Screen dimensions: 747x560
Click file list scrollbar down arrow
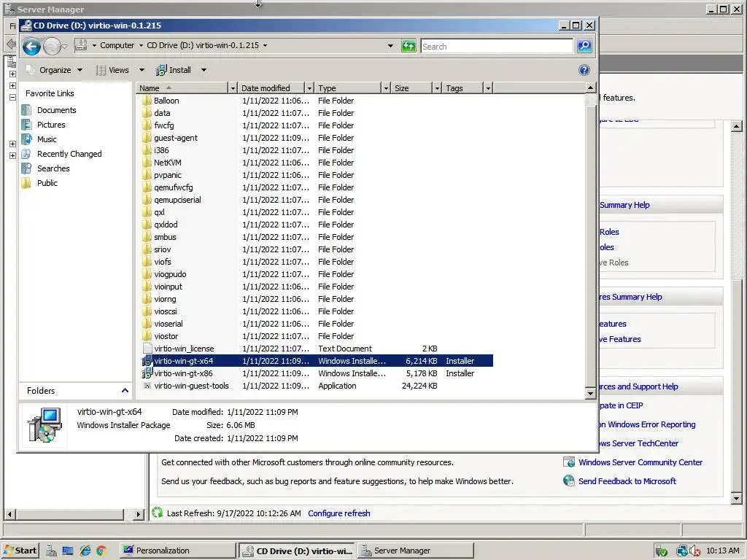[590, 393]
